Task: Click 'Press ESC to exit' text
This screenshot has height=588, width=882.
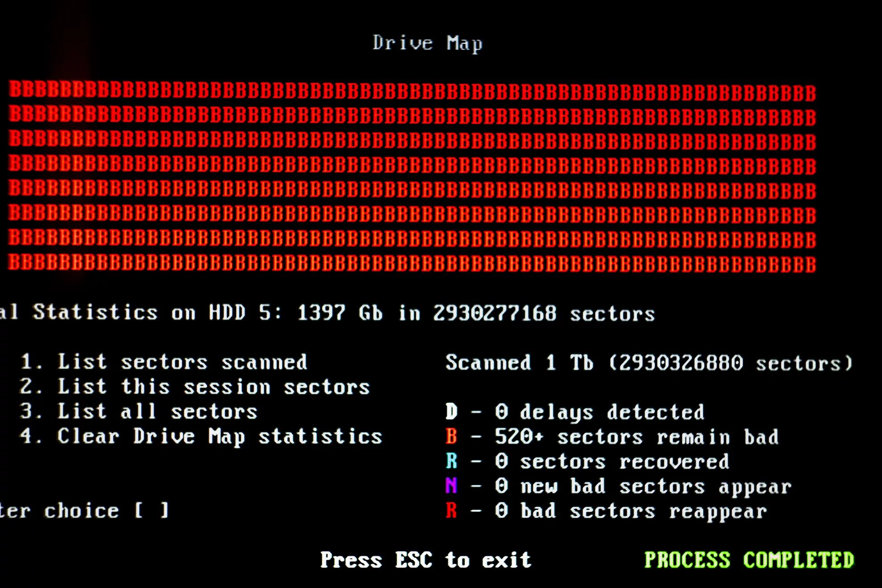Action: 426,560
